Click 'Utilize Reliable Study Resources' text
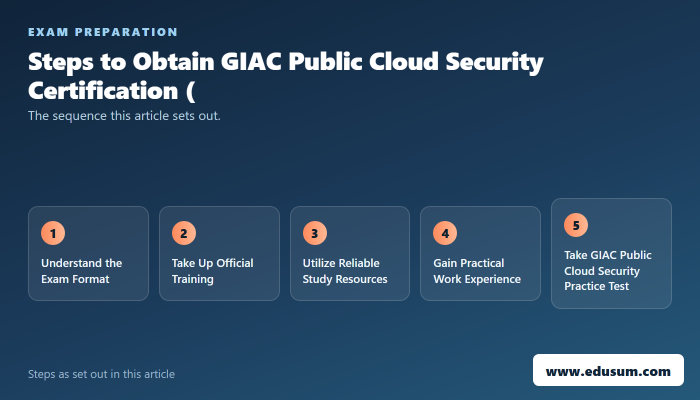The width and height of the screenshot is (700, 400). 345,271
